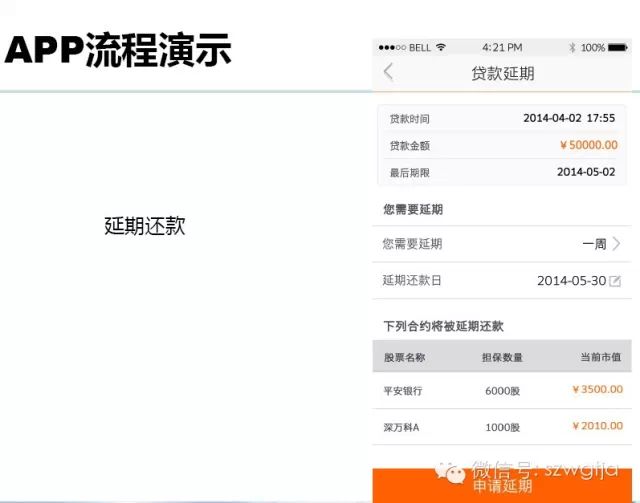The height and width of the screenshot is (503, 640).
Task: Tap the 最后期限 label
Action: pos(410,173)
